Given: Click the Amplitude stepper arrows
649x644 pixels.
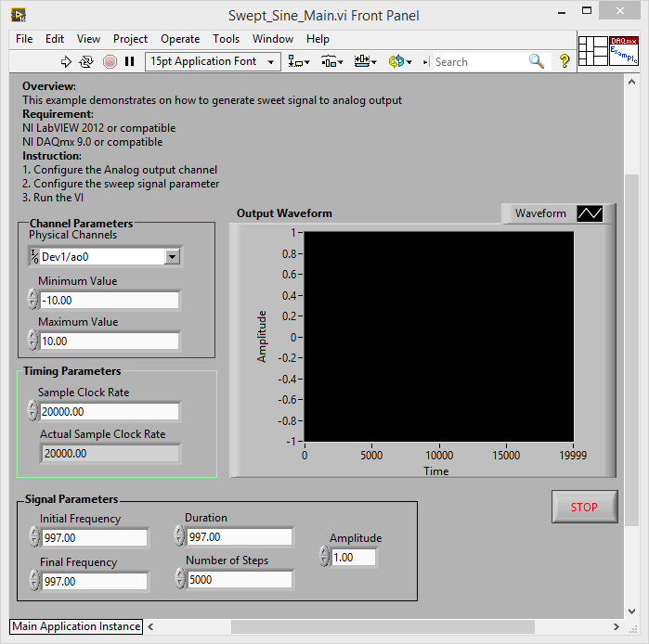Looking at the screenshot, I should pos(325,556).
